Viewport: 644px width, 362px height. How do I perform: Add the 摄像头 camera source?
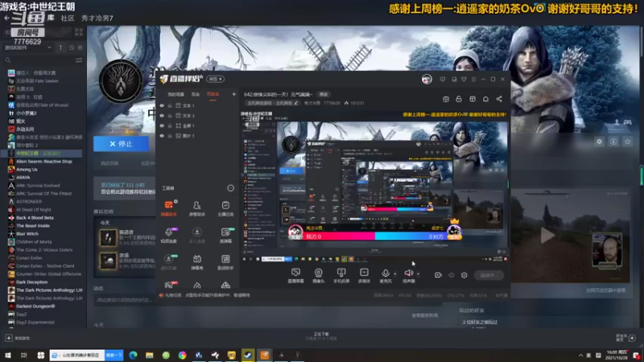coord(318,276)
